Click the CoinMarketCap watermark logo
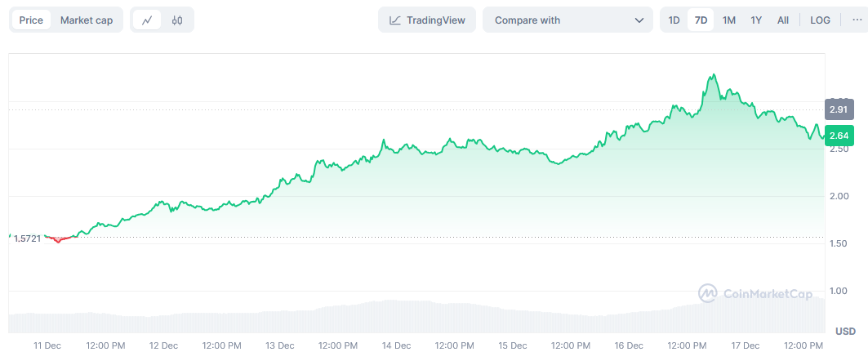868x352 pixels. point(707,292)
